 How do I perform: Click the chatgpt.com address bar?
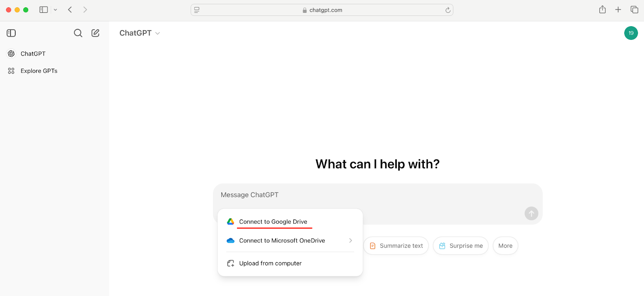point(322,10)
